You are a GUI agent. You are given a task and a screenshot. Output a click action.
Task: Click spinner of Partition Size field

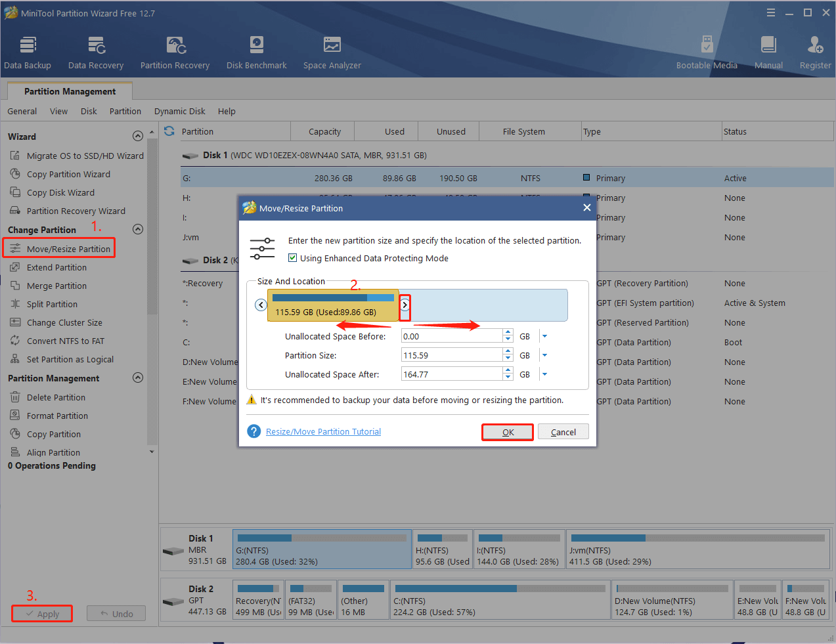(508, 355)
